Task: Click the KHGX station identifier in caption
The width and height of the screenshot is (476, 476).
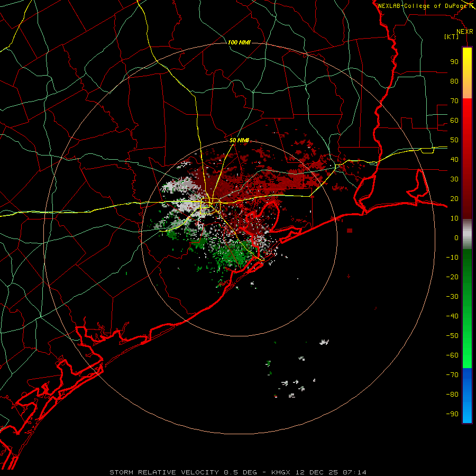Action: pyautogui.click(x=281, y=472)
